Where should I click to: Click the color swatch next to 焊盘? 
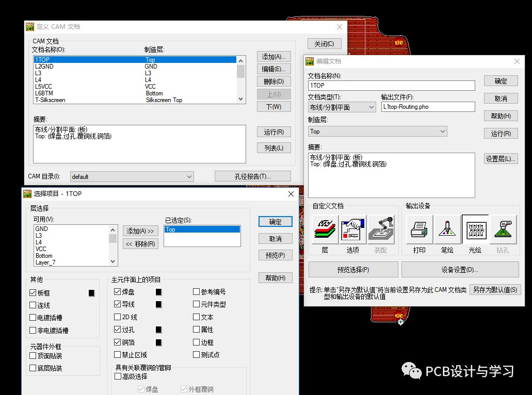[158, 292]
